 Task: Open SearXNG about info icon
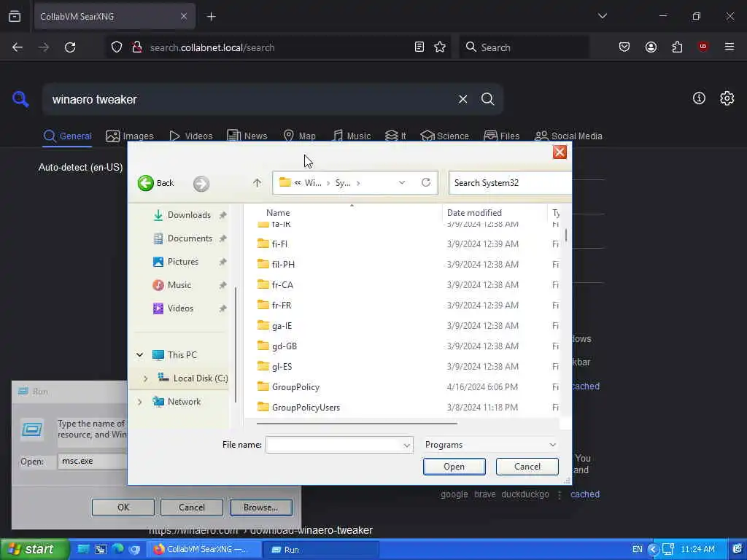coord(699,98)
